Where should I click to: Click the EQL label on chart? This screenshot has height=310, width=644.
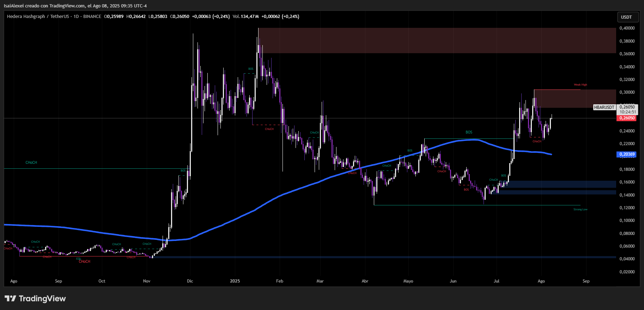pos(79,259)
